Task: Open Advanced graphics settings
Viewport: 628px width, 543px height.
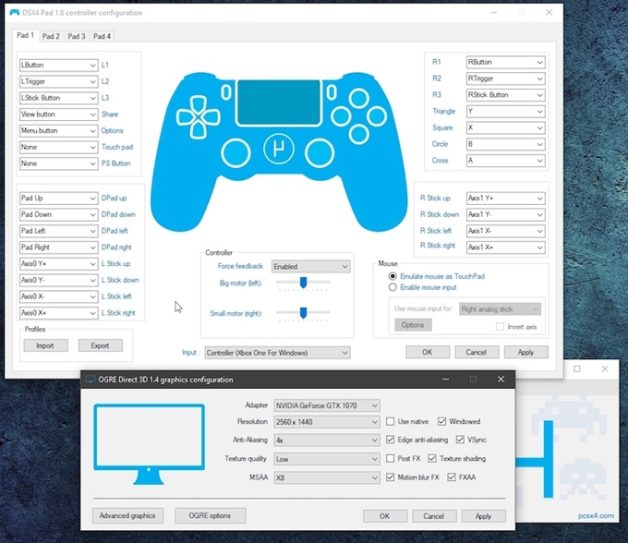Action: [128, 516]
